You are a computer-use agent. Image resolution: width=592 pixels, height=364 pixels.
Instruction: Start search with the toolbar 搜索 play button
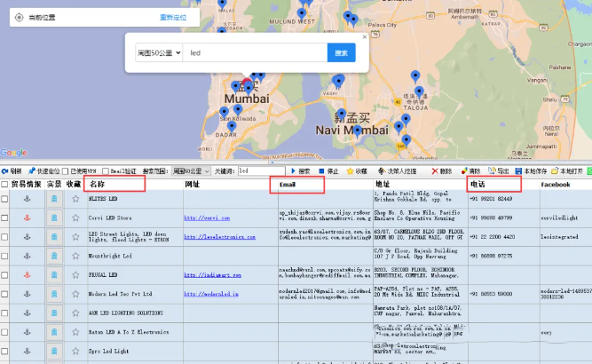click(x=301, y=171)
